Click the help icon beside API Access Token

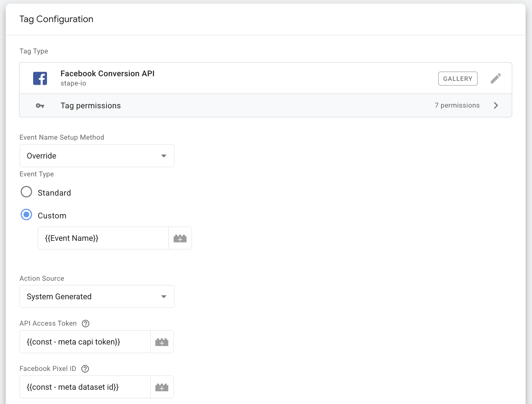coord(85,323)
